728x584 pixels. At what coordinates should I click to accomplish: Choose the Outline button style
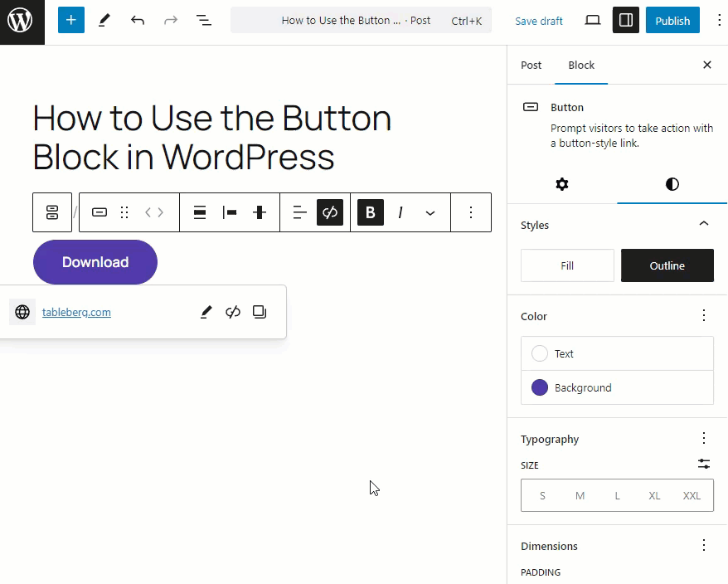(667, 265)
